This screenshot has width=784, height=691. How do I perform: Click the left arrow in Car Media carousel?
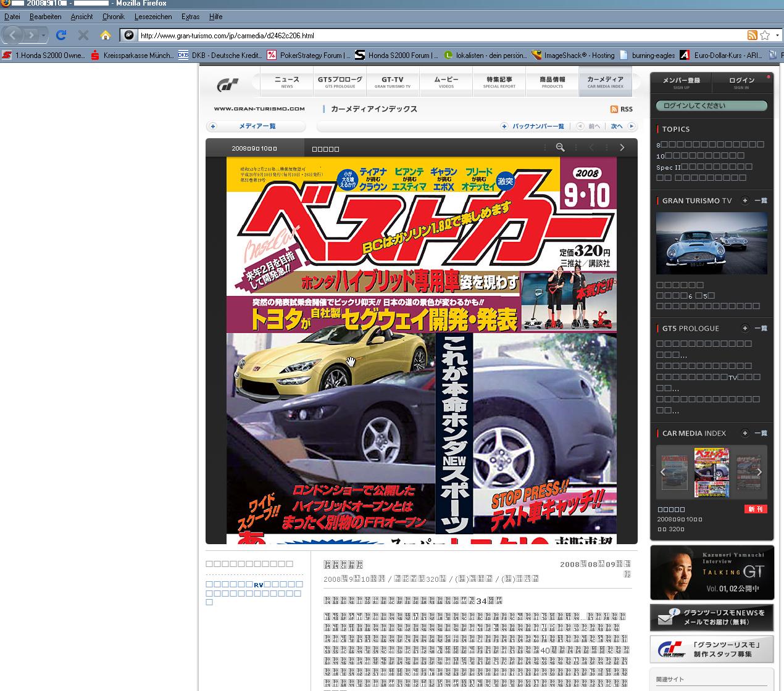663,472
